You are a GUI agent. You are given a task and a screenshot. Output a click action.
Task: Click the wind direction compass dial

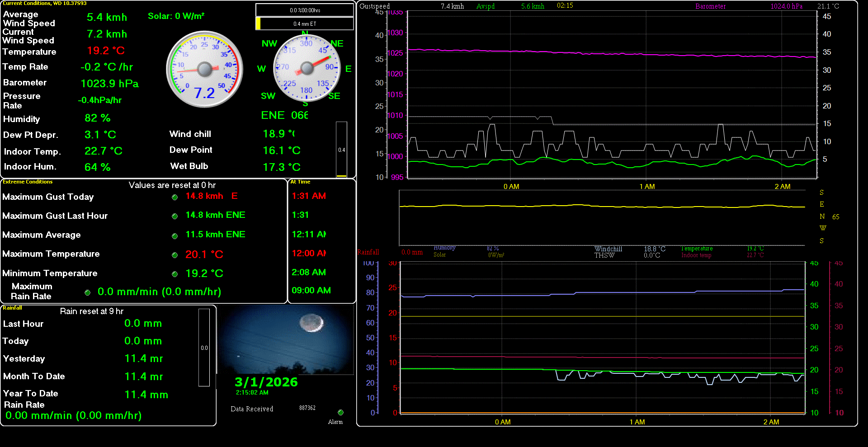coord(307,68)
